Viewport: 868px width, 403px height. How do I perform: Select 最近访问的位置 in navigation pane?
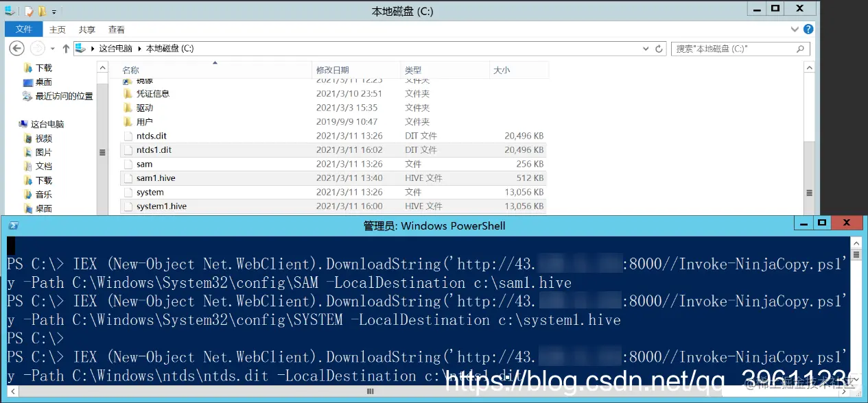[64, 96]
